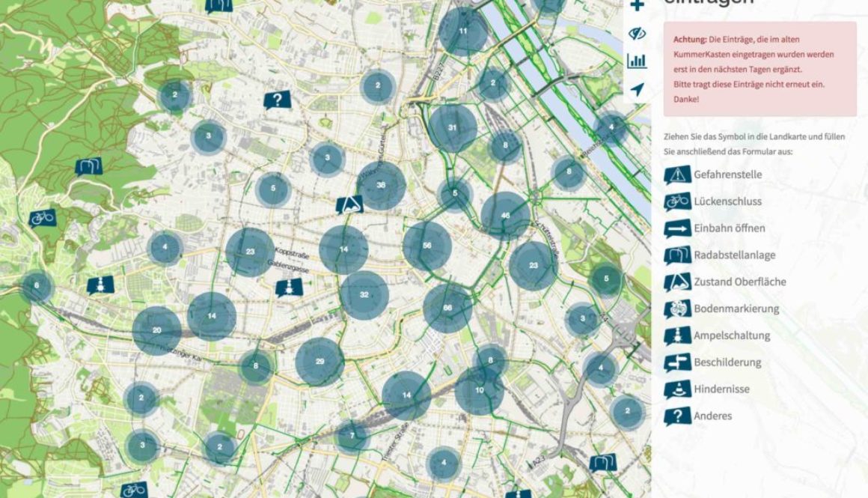This screenshot has height=498, width=868.
Task: Open the bar chart statistics panel
Action: [638, 61]
